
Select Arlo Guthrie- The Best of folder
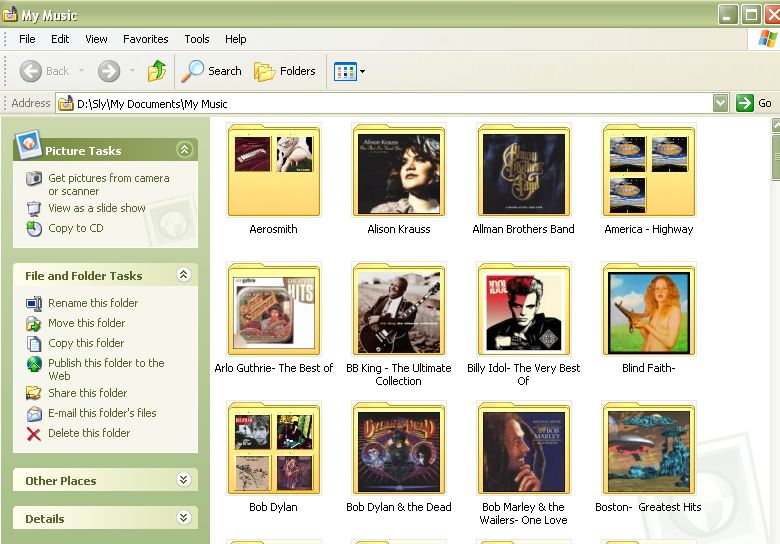274,310
